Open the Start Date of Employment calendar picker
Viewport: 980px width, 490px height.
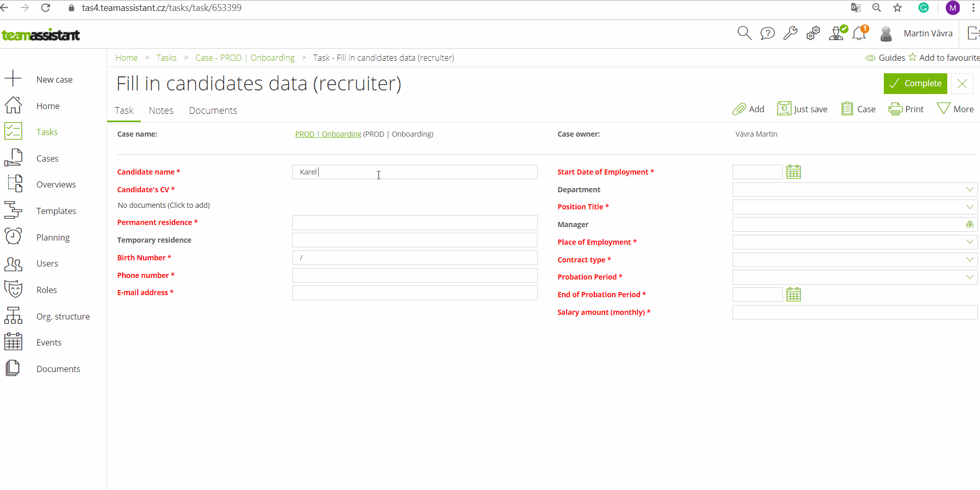793,172
